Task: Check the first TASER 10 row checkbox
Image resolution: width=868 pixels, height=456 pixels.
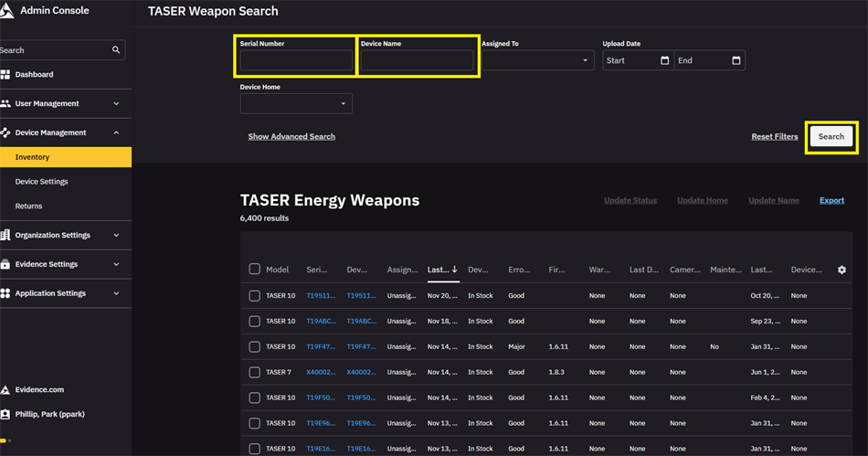Action: [254, 296]
